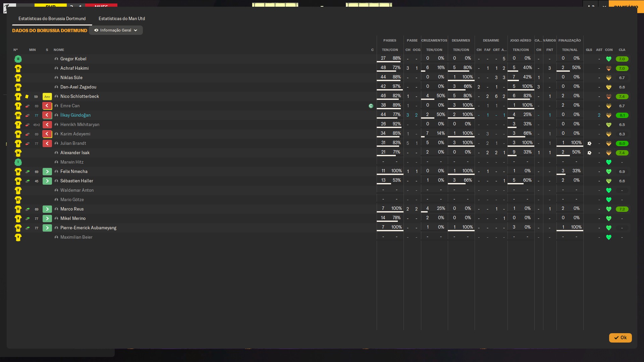Click the PASSES group column header
Image resolution: width=644 pixels, height=362 pixels.
390,41
